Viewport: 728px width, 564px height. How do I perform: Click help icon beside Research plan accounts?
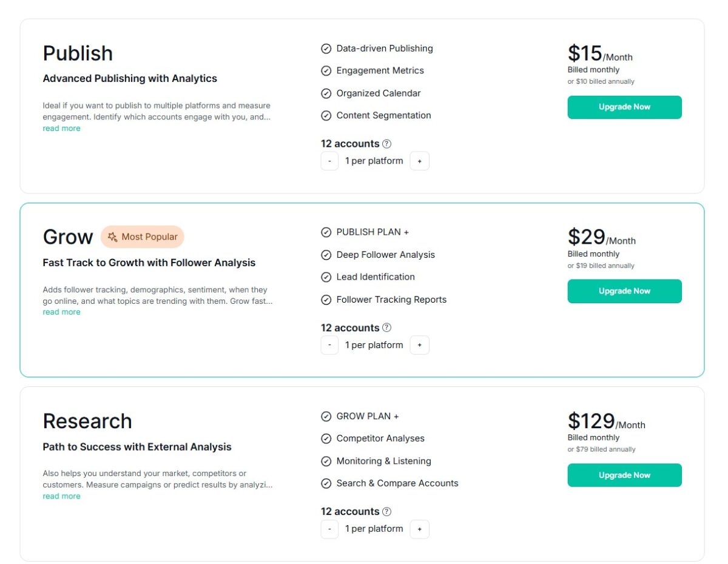pyautogui.click(x=387, y=511)
